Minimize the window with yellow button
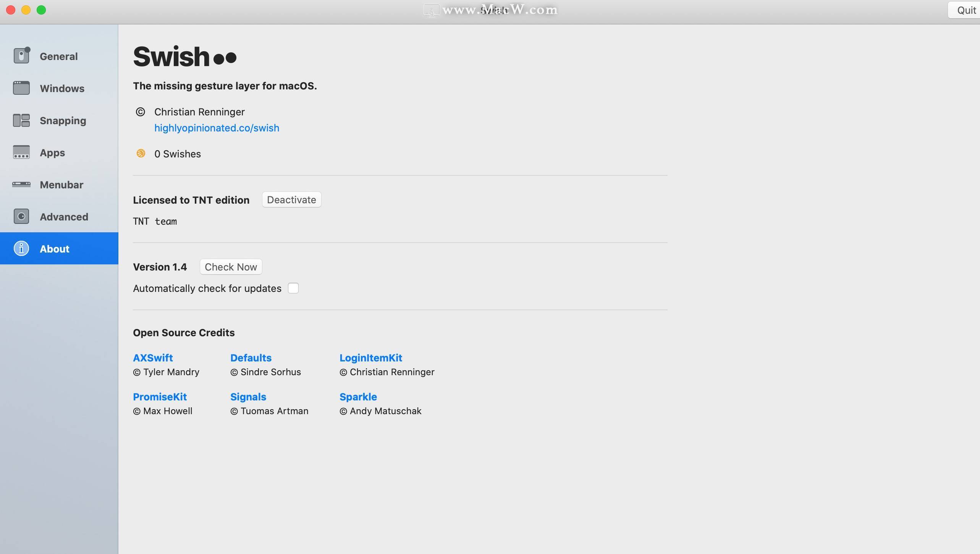This screenshot has height=554, width=980. tap(26, 10)
